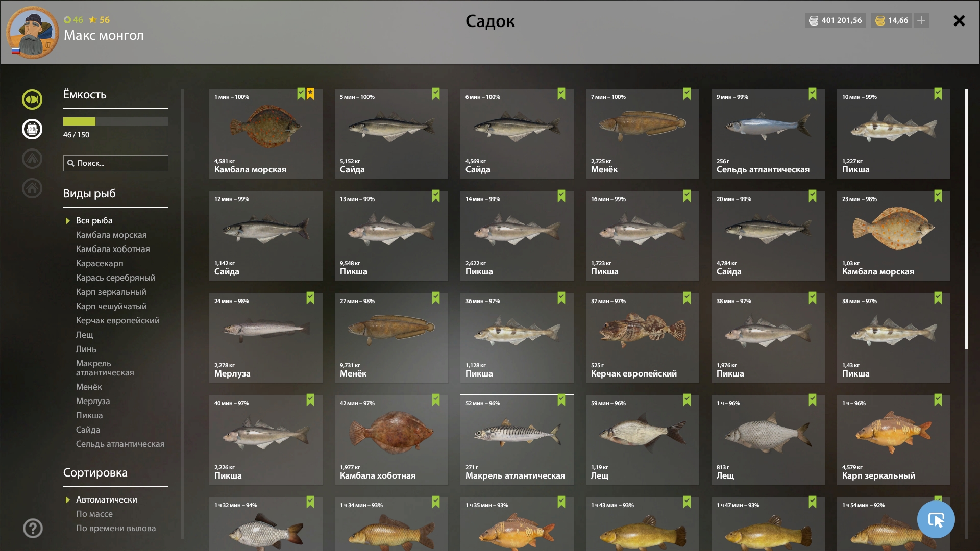Show all fish with Вся рыба filter

[94, 220]
